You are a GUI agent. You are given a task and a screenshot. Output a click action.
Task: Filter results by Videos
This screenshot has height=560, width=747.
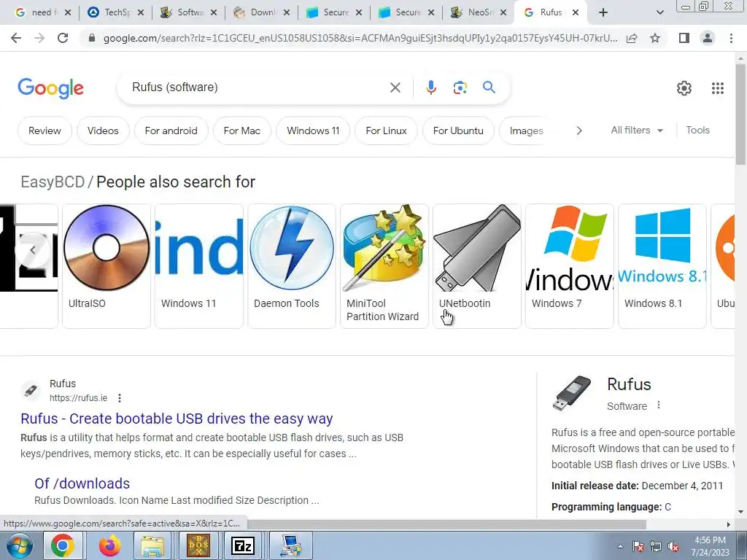(x=103, y=131)
